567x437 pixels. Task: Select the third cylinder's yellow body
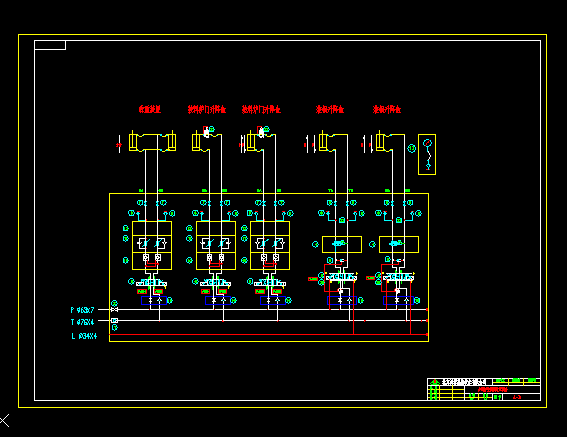tap(251, 142)
